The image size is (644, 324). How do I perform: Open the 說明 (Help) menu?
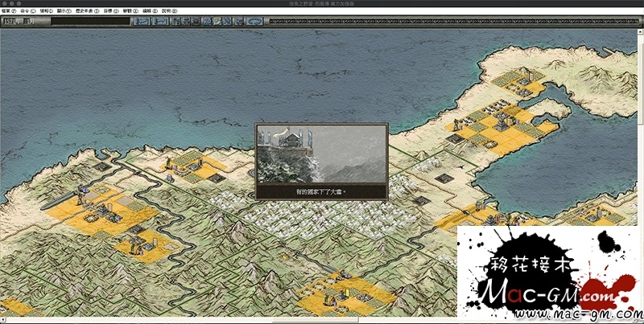169,10
